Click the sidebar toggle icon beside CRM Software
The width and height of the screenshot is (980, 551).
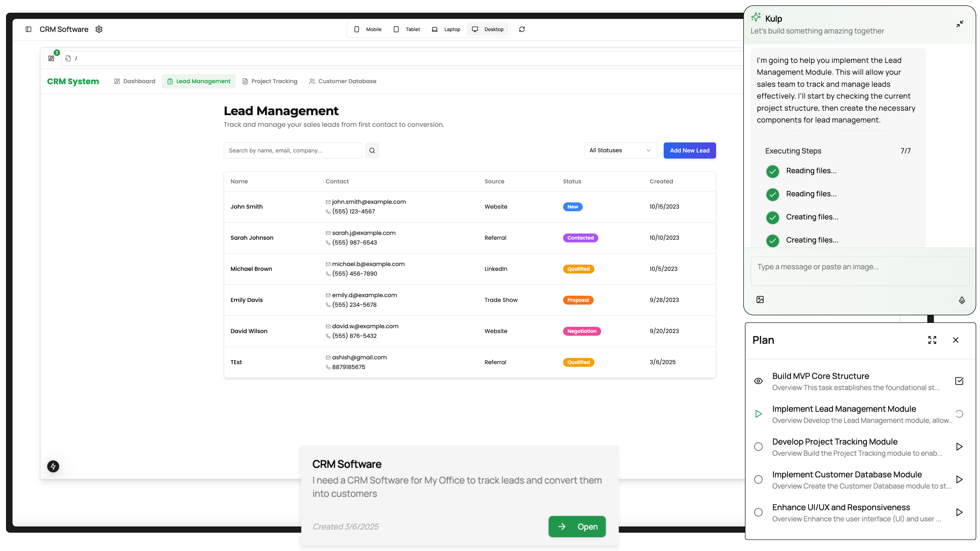pos(29,29)
